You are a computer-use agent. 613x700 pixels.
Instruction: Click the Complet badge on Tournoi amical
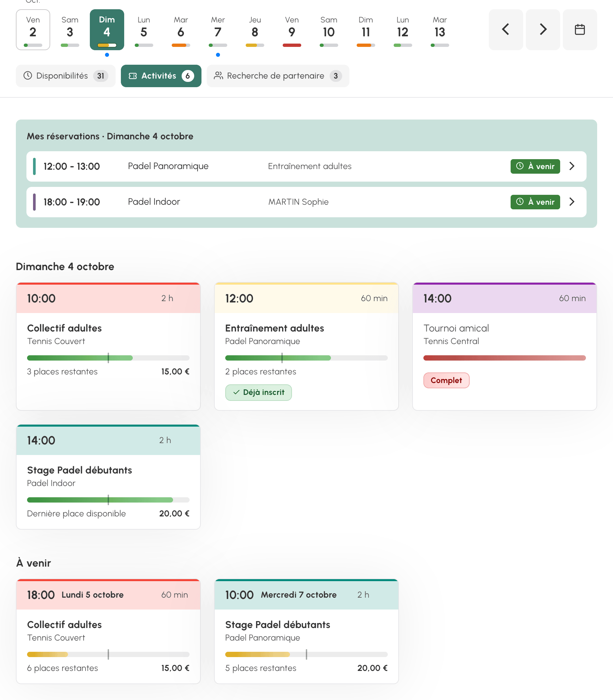446,380
